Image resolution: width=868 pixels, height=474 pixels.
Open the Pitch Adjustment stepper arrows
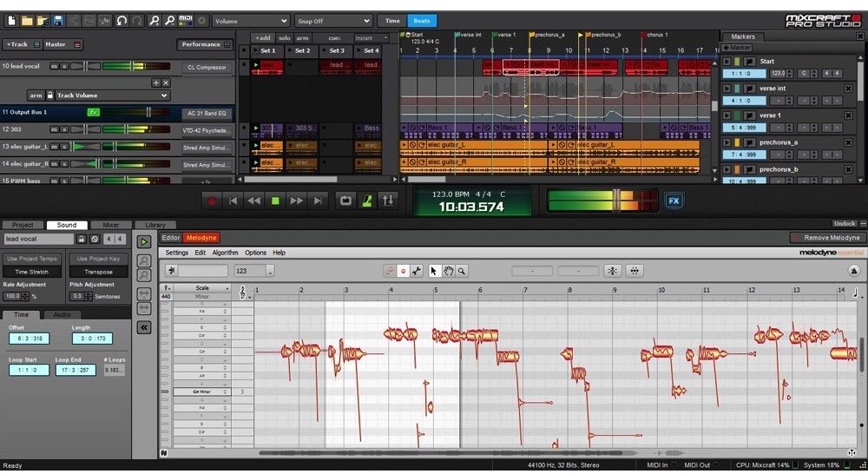coord(89,297)
